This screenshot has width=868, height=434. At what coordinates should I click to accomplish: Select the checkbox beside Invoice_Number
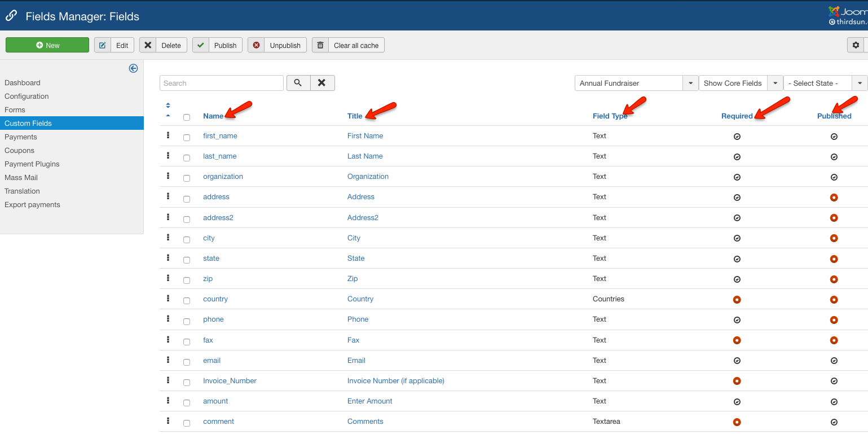coord(187,383)
